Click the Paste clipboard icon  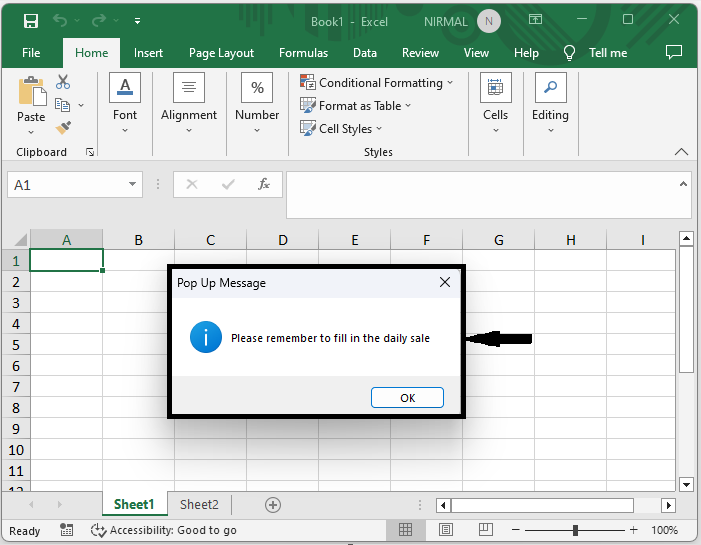31,92
